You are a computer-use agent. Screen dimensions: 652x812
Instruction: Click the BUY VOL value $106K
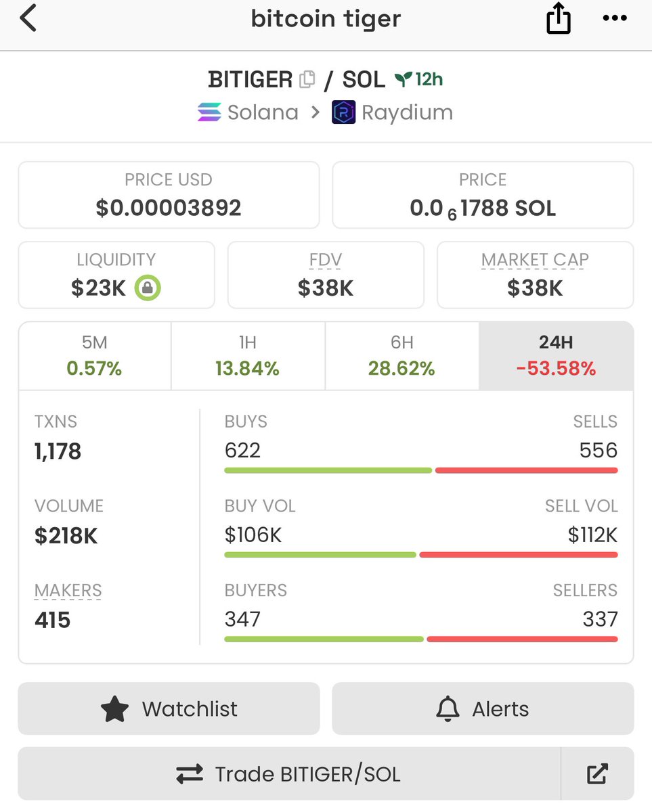click(x=253, y=535)
